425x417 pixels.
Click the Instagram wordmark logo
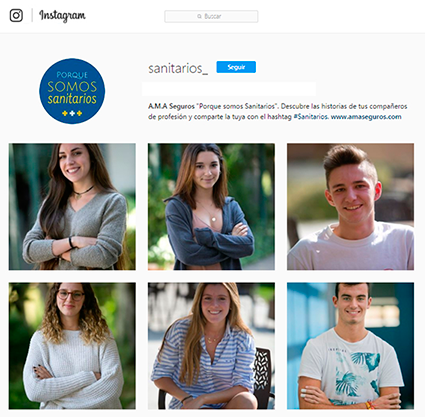[62, 16]
